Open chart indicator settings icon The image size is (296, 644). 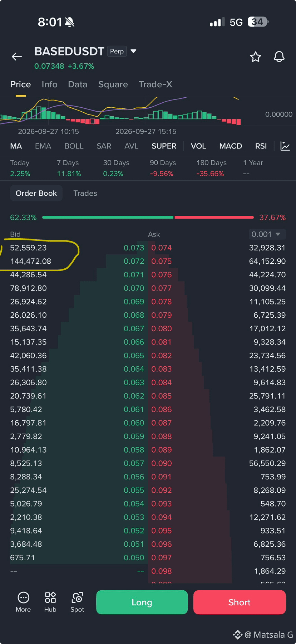point(285,146)
